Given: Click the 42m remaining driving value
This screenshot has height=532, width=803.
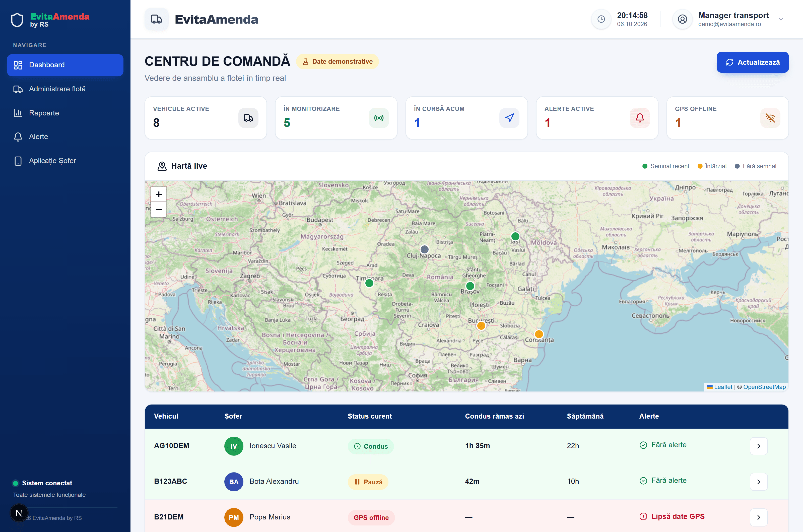Looking at the screenshot, I should [x=472, y=482].
